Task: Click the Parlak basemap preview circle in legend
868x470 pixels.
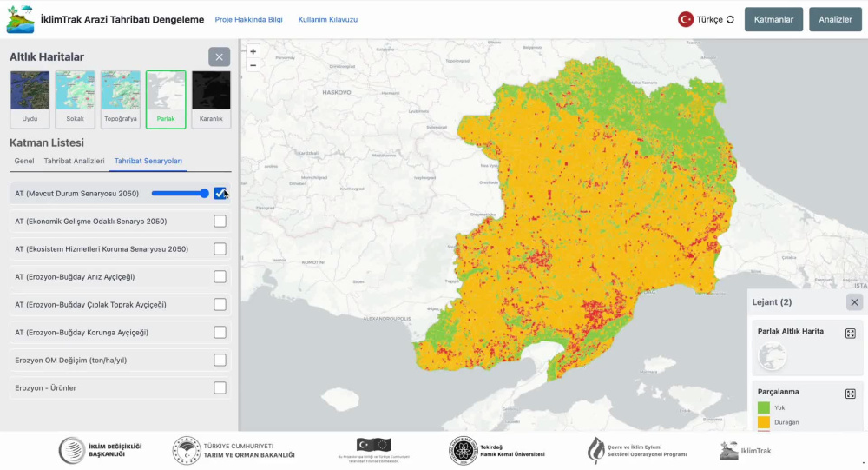Action: (772, 356)
